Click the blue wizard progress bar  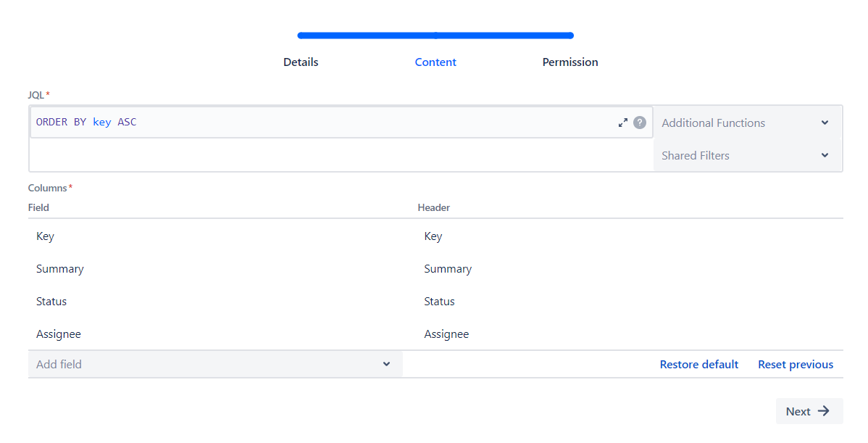tap(435, 36)
